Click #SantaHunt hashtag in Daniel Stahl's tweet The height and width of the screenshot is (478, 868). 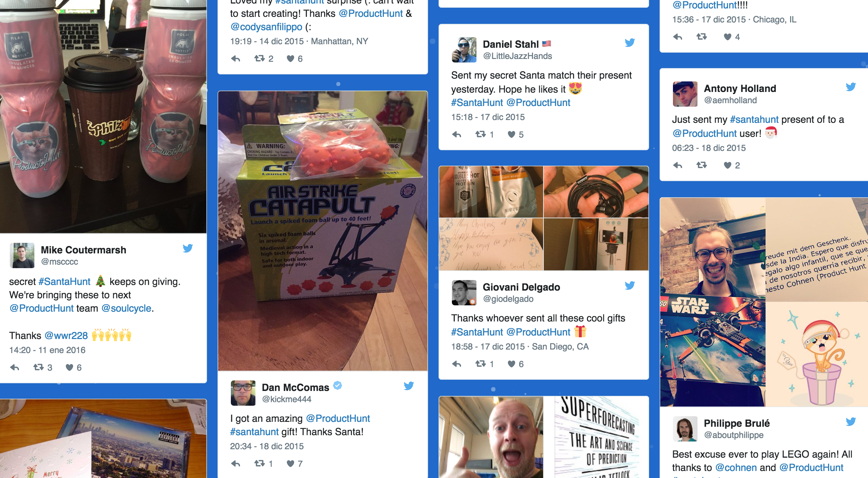coord(477,102)
